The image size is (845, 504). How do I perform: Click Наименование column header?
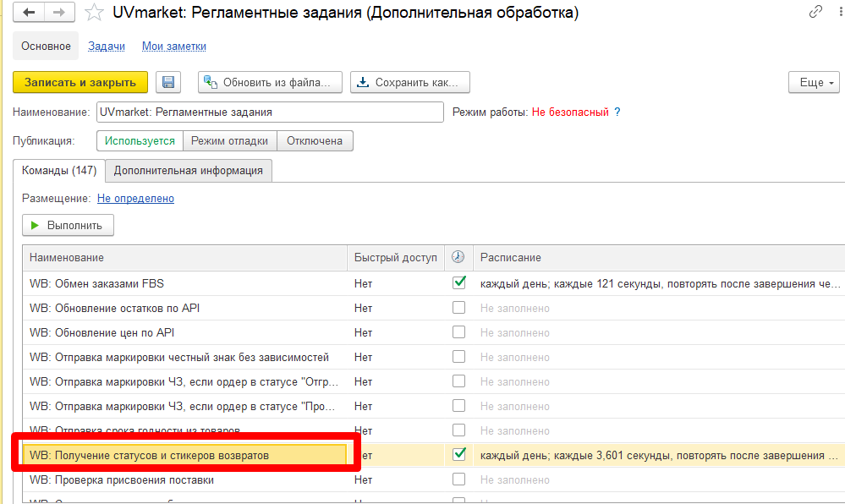[185, 258]
